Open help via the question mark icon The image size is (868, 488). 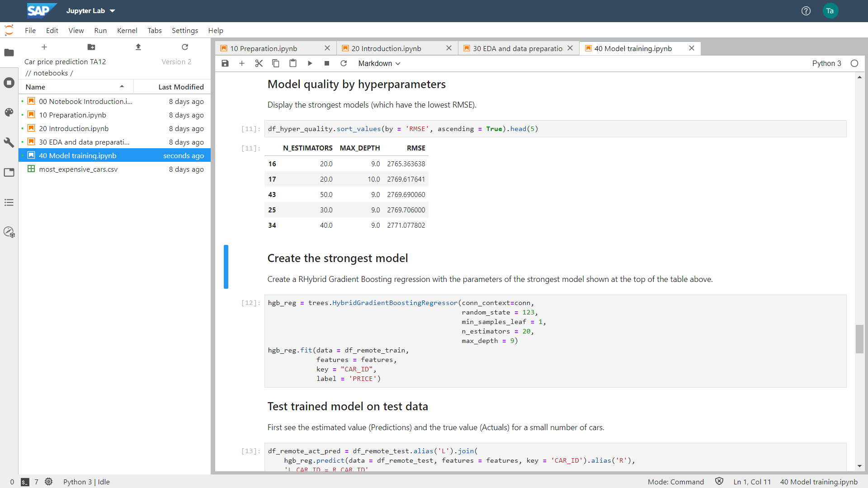[806, 10]
